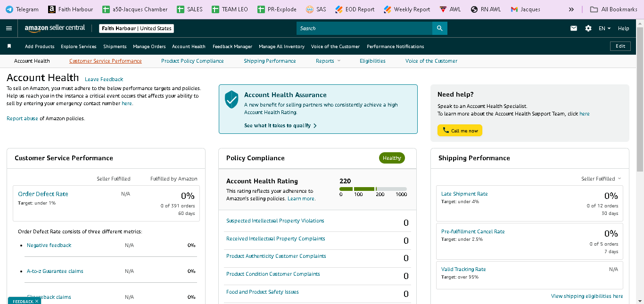Switch to Shipping Performance tab
This screenshot has height=304, width=644.
pos(270,61)
